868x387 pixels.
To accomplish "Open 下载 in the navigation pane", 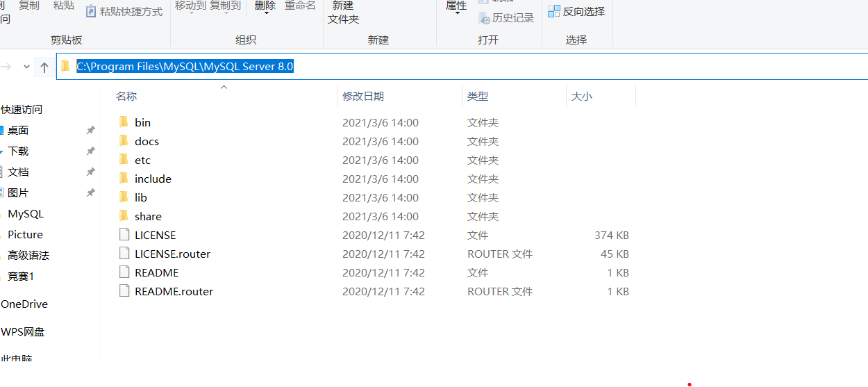I will [18, 151].
